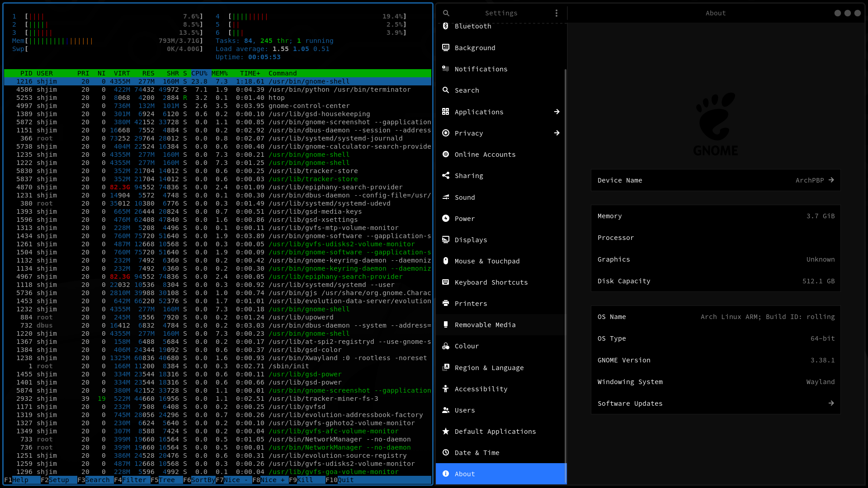The image size is (868, 488).
Task: Click the Privacy icon in sidebar
Action: [x=446, y=133]
